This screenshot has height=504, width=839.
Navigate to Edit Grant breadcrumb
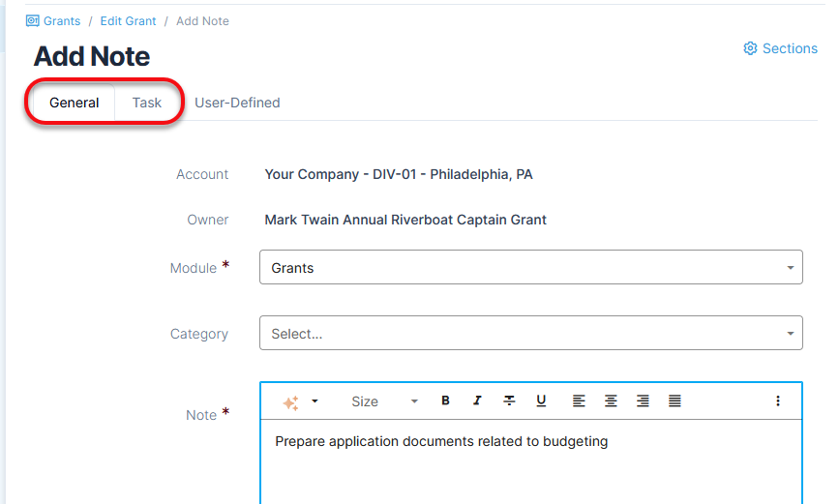[128, 21]
